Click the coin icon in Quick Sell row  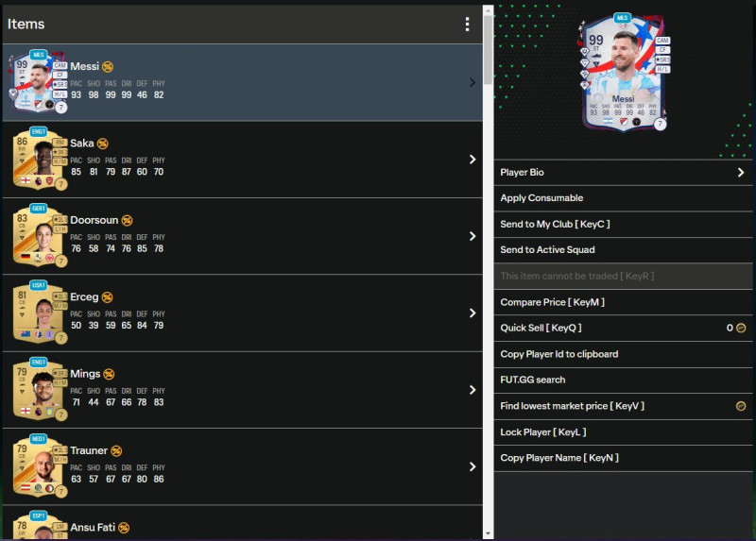point(741,328)
